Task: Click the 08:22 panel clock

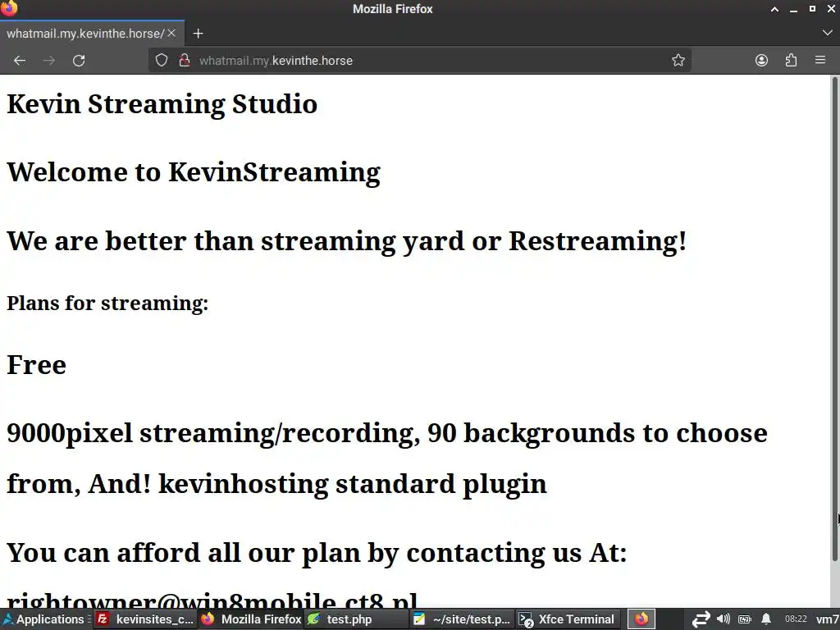Action: pos(796,619)
